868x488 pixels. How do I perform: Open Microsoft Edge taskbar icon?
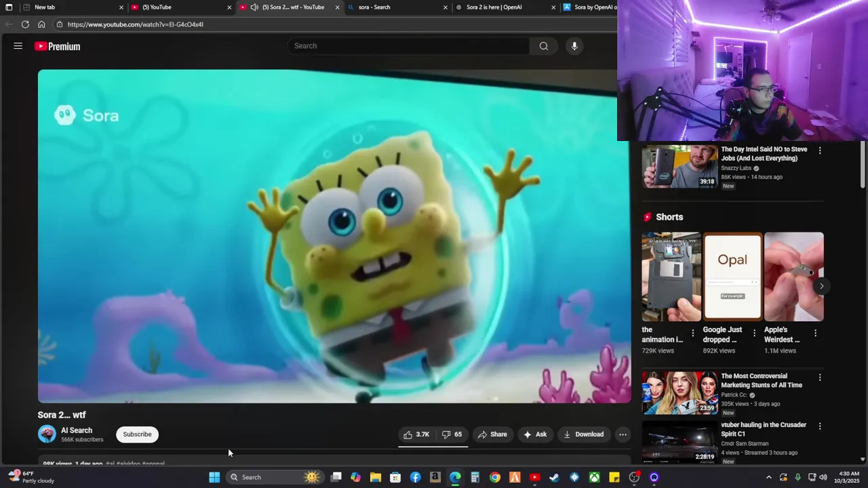click(455, 477)
